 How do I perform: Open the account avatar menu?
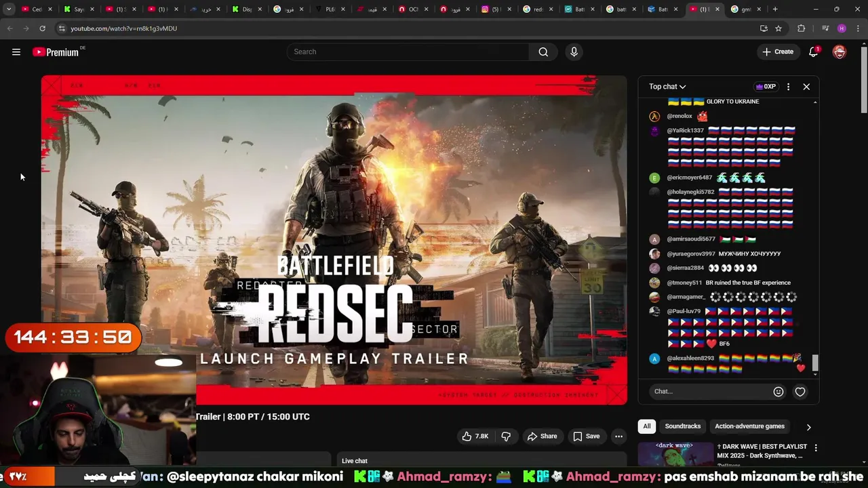(840, 52)
